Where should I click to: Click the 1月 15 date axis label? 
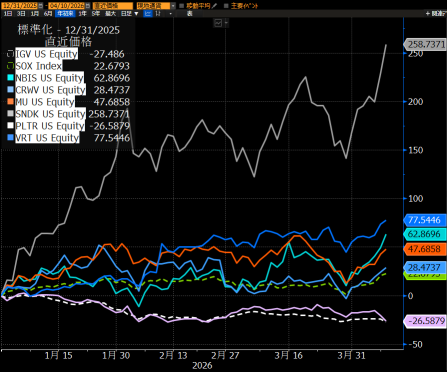(58, 355)
